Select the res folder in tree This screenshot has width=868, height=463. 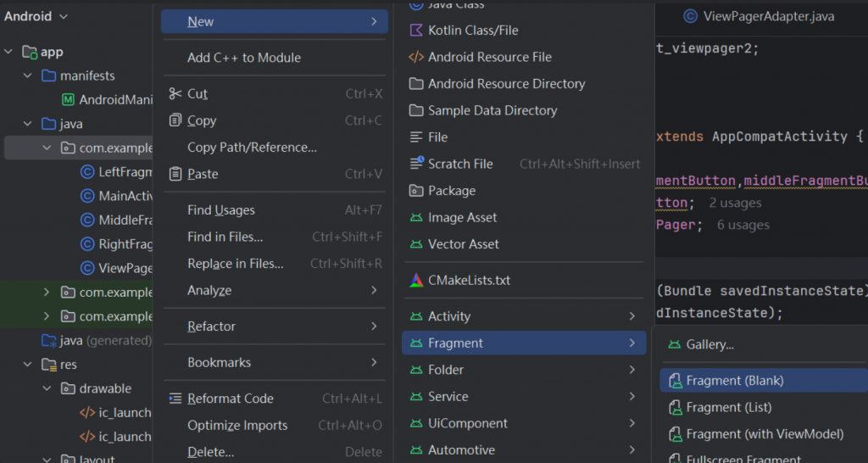point(68,365)
